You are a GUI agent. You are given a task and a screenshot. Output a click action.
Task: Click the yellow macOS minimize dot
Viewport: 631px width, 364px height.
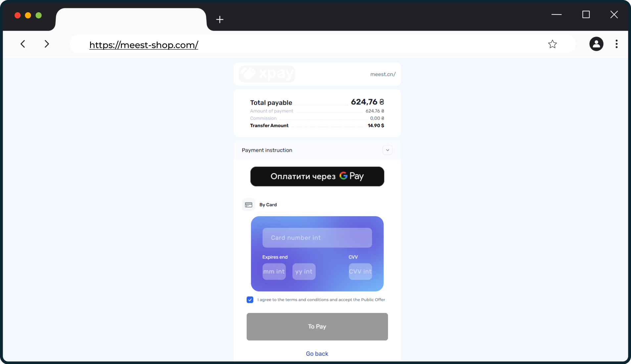click(28, 15)
